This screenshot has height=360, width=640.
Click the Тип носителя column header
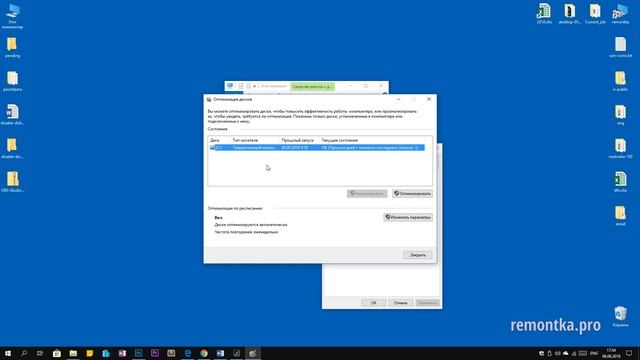(x=245, y=140)
